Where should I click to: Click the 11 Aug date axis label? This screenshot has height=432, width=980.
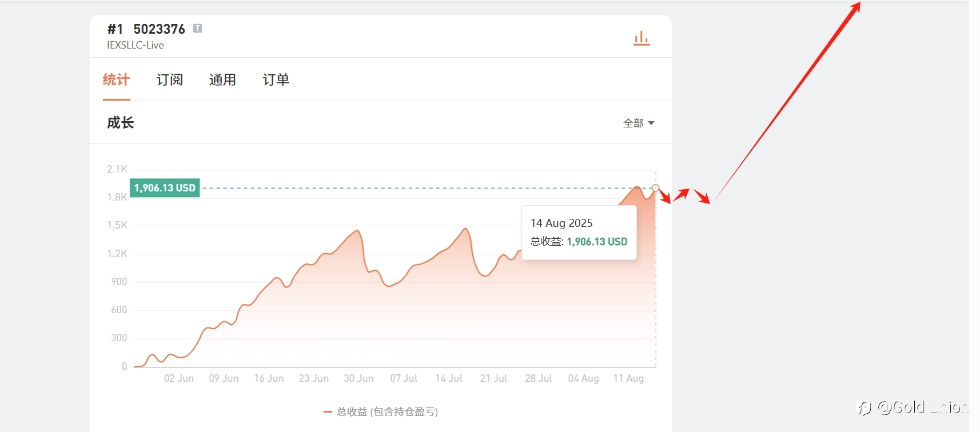(x=628, y=378)
